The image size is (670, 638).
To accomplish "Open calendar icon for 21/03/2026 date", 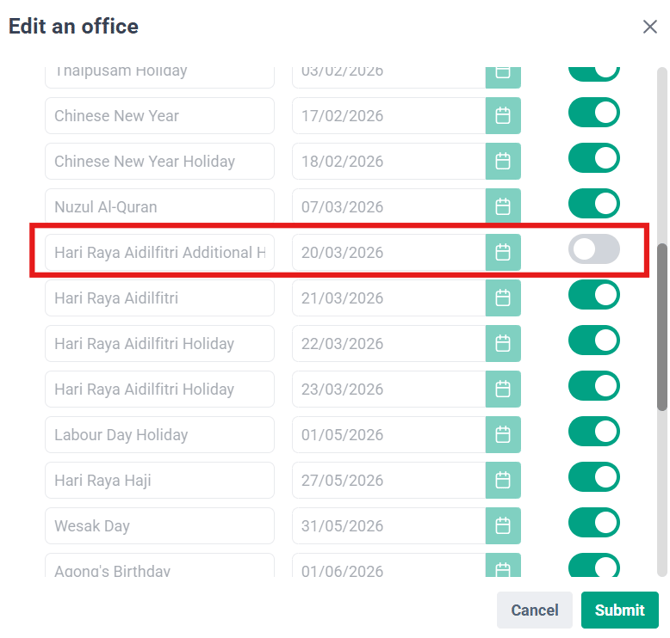I will coord(503,298).
